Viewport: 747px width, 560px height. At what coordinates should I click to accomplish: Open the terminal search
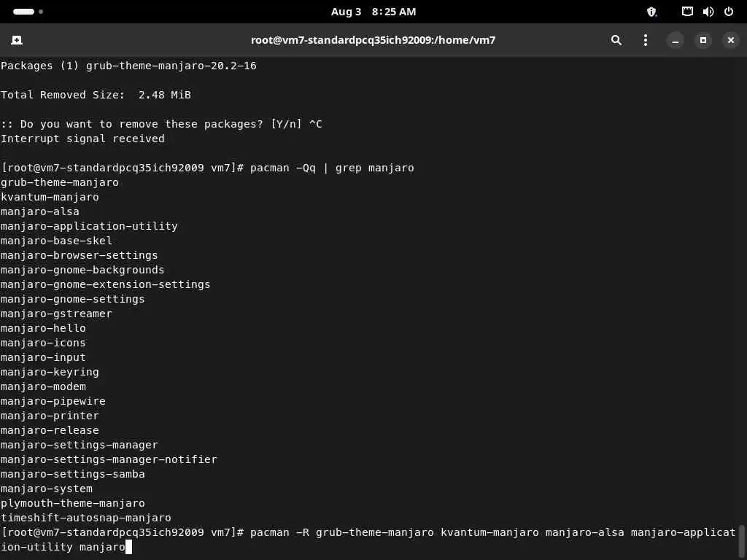point(616,40)
